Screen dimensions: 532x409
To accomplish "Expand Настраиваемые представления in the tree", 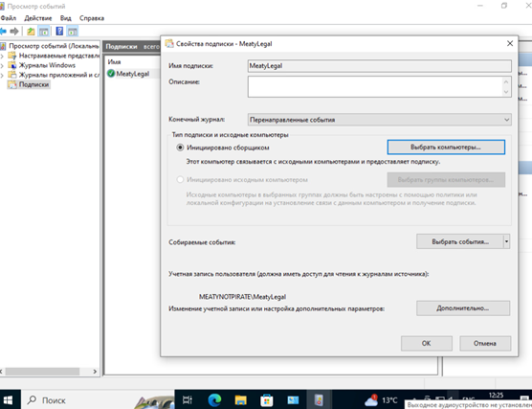I will pyautogui.click(x=2, y=57).
